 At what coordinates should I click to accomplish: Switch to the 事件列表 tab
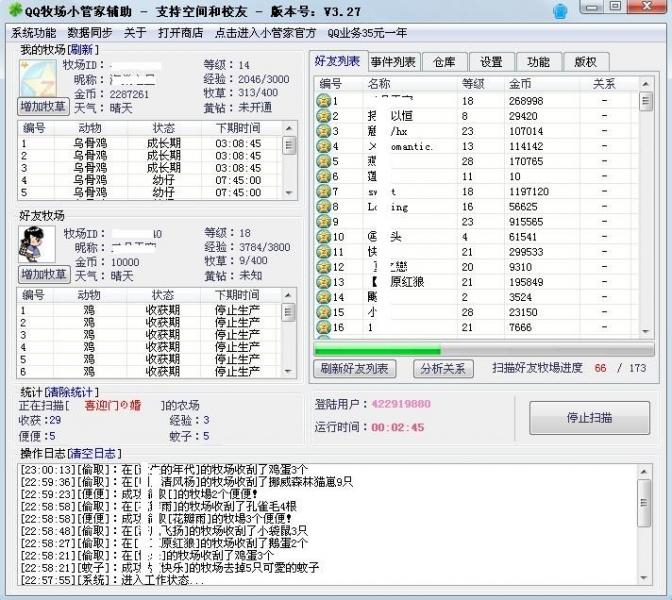[x=393, y=62]
